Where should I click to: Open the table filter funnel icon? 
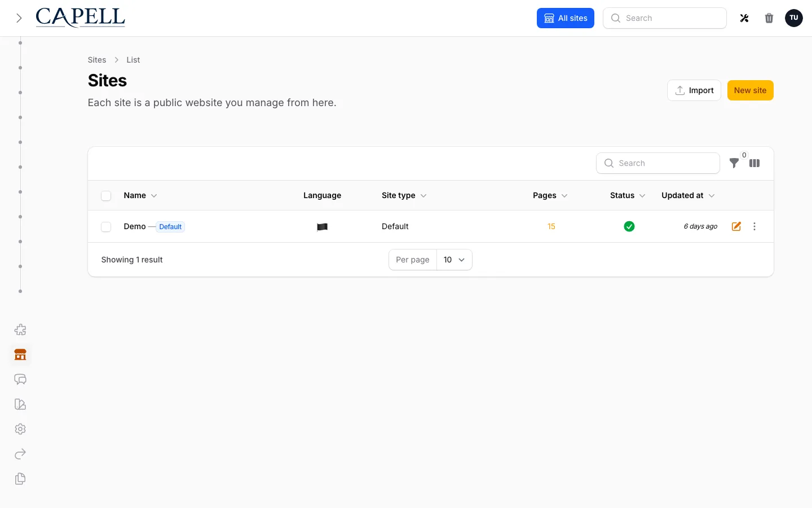(734, 163)
